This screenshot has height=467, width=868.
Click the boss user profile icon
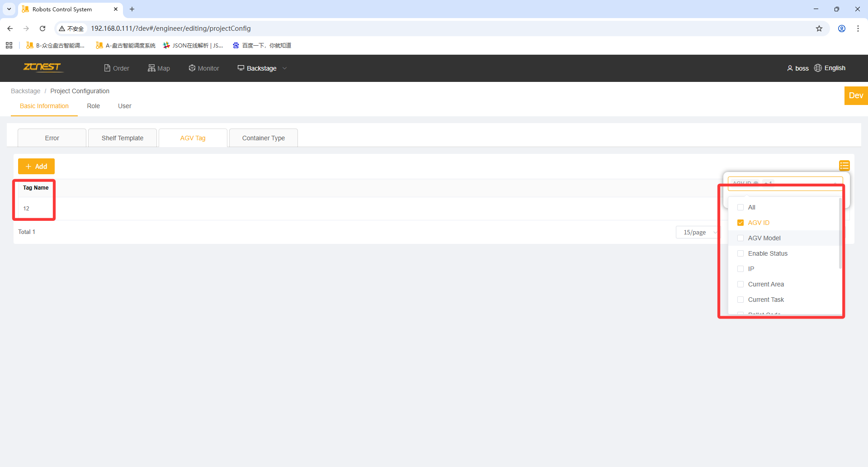pyautogui.click(x=790, y=68)
